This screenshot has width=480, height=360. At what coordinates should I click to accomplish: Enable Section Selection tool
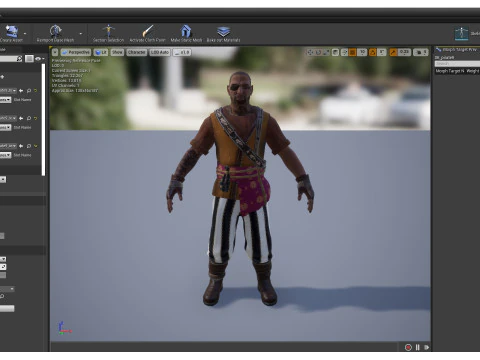click(x=108, y=33)
